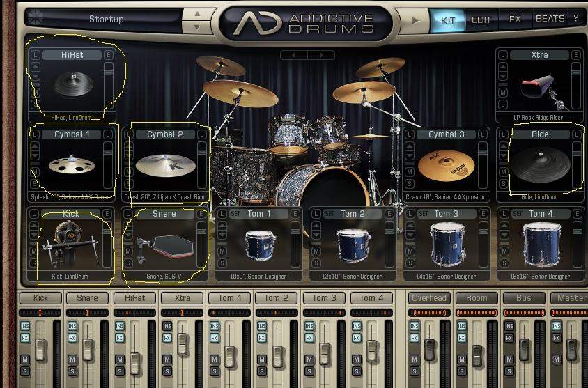588x388 pixels.
Task: Click the Room channel volume fader
Action: coord(477,353)
